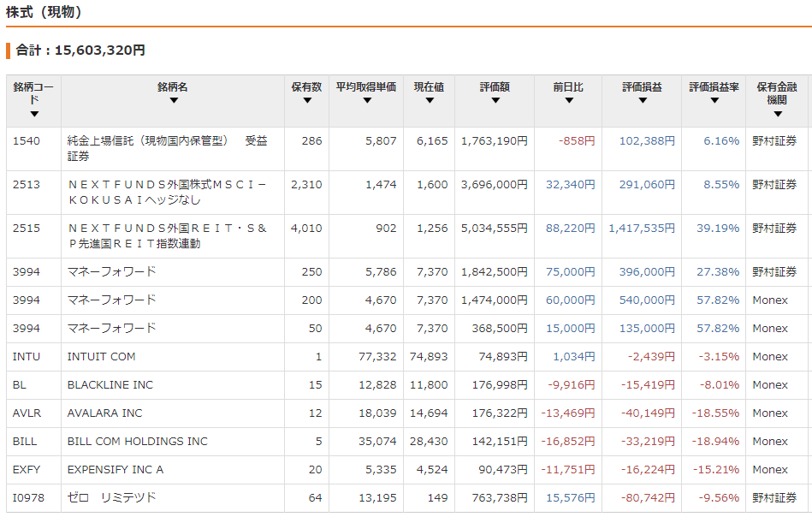The height and width of the screenshot is (517, 812).
Task: Click stock code 1540
Action: click(27, 141)
